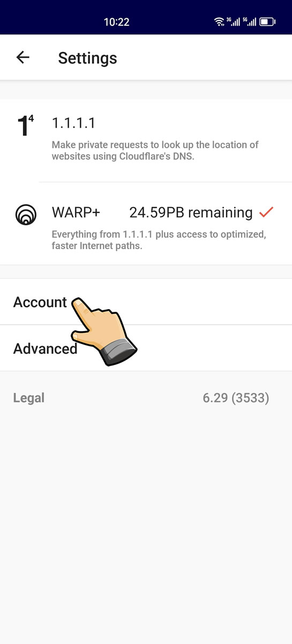
Task: Tap the faster Internet paths description
Action: click(x=159, y=240)
